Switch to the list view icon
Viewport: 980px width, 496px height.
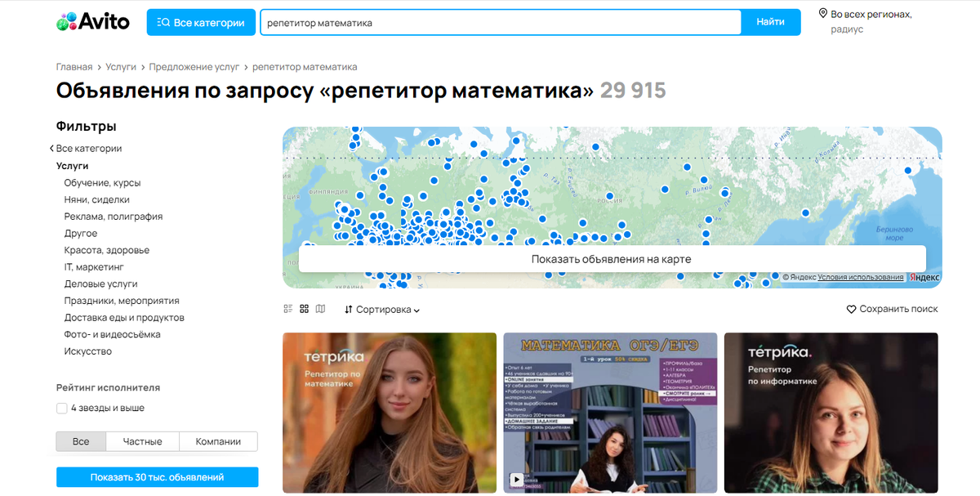[287, 309]
